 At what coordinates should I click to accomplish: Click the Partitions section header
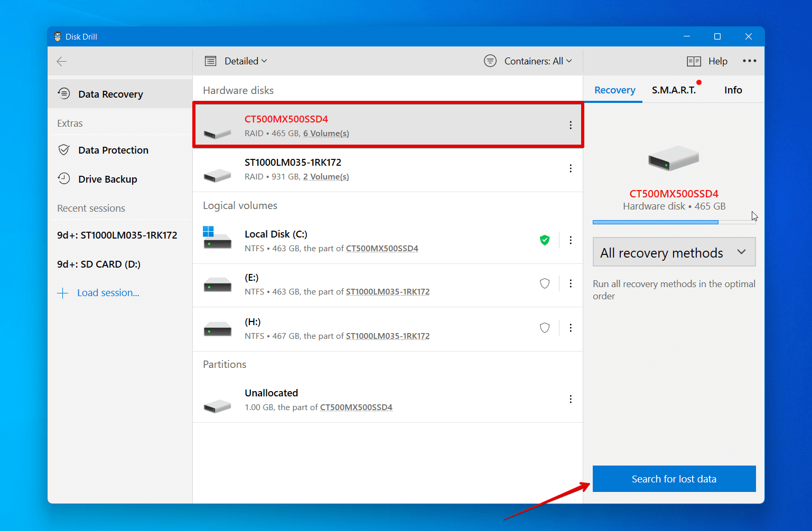point(225,364)
